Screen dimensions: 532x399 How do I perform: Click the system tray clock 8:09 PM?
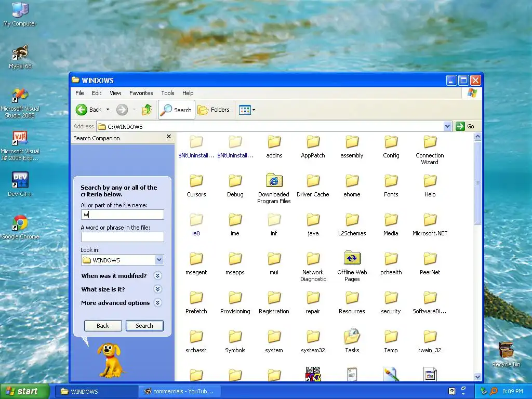(513, 391)
